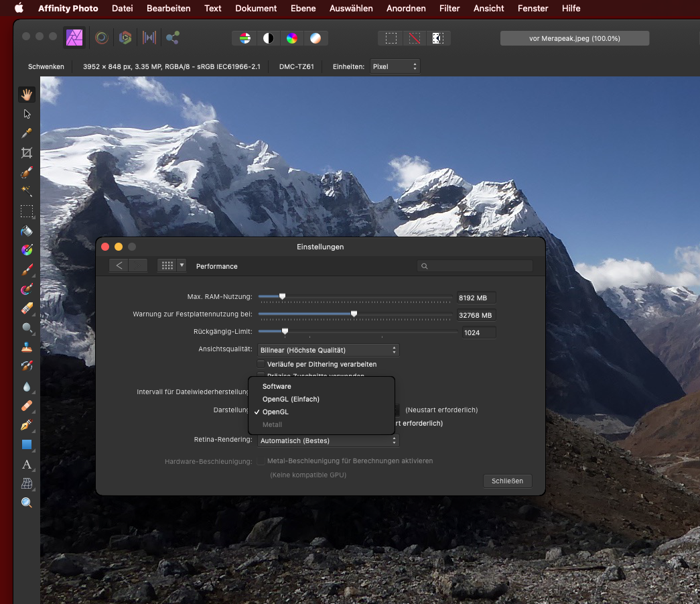Select the Clone Stamp tool
The height and width of the screenshot is (604, 700).
coord(27,347)
